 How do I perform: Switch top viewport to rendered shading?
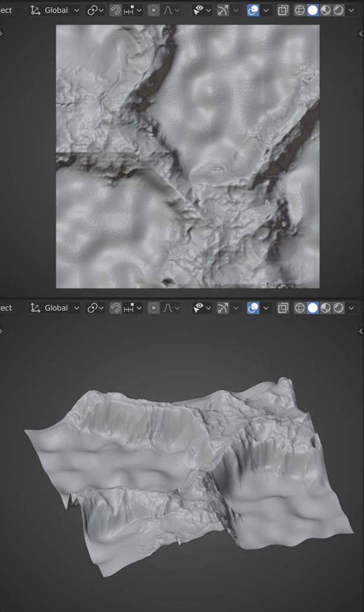(339, 10)
